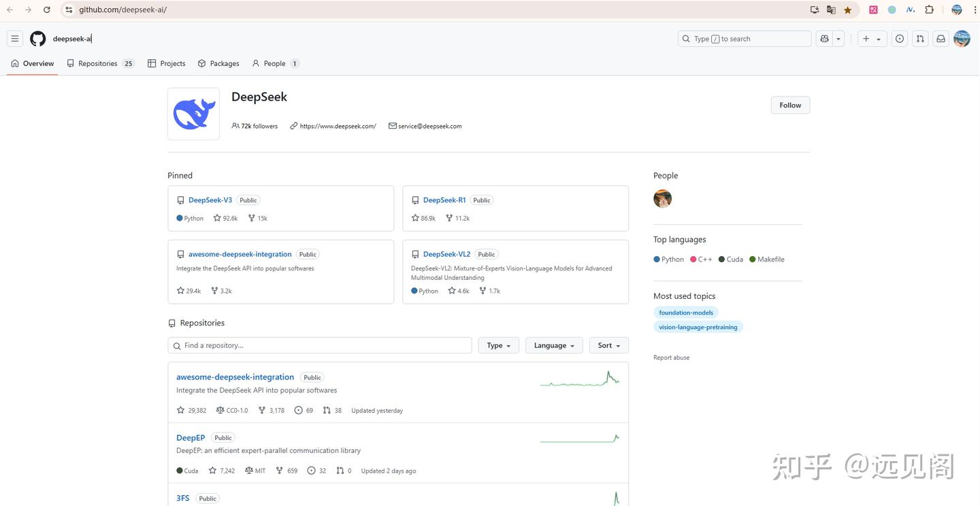This screenshot has height=506, width=980.
Task: View the 29,382 stargazers in the repository list
Action: pos(191,411)
